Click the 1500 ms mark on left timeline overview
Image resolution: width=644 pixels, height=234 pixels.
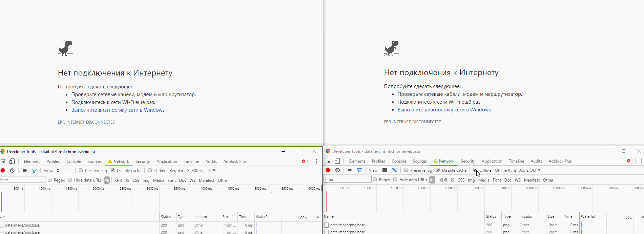click(71, 189)
